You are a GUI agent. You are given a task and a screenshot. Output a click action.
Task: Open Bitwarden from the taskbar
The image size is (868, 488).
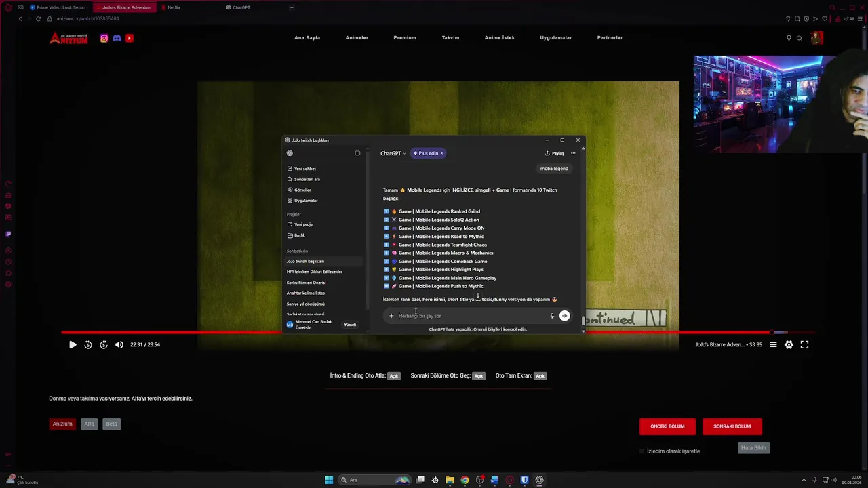point(524,480)
